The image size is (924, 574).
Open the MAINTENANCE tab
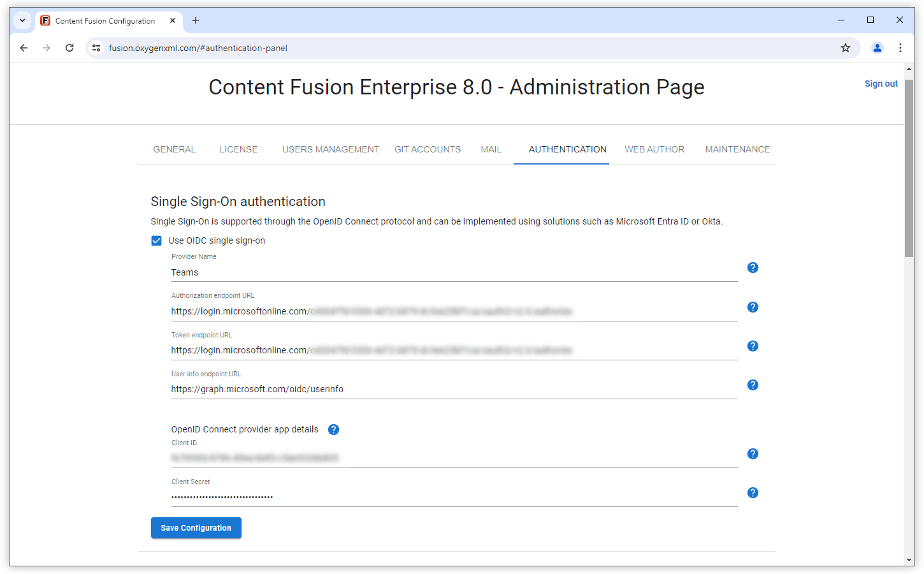737,149
